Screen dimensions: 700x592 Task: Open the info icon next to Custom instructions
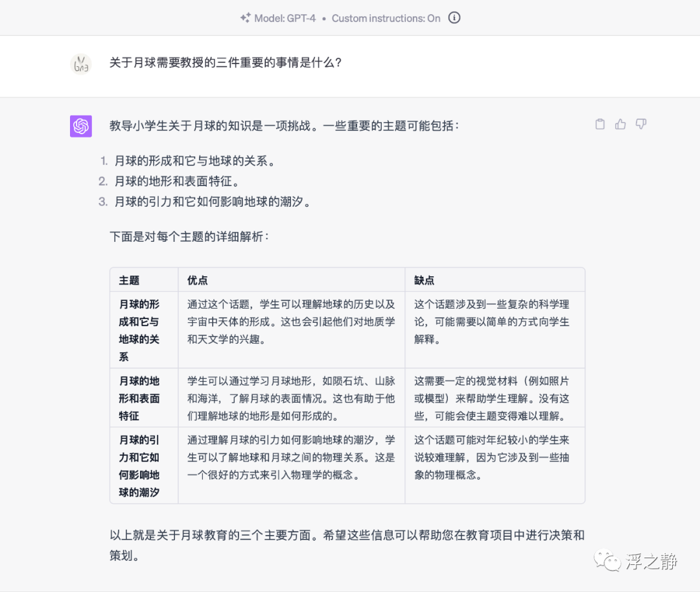(454, 18)
